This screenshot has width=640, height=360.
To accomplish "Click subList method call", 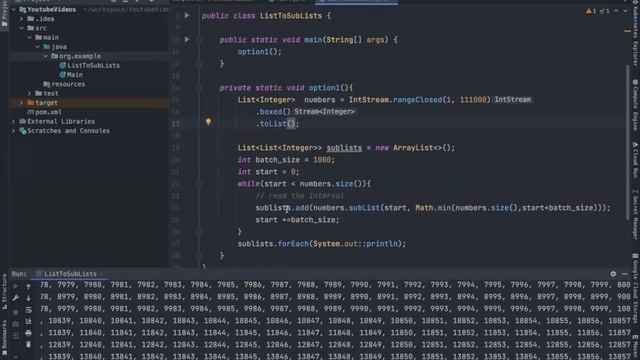I will tap(364, 208).
